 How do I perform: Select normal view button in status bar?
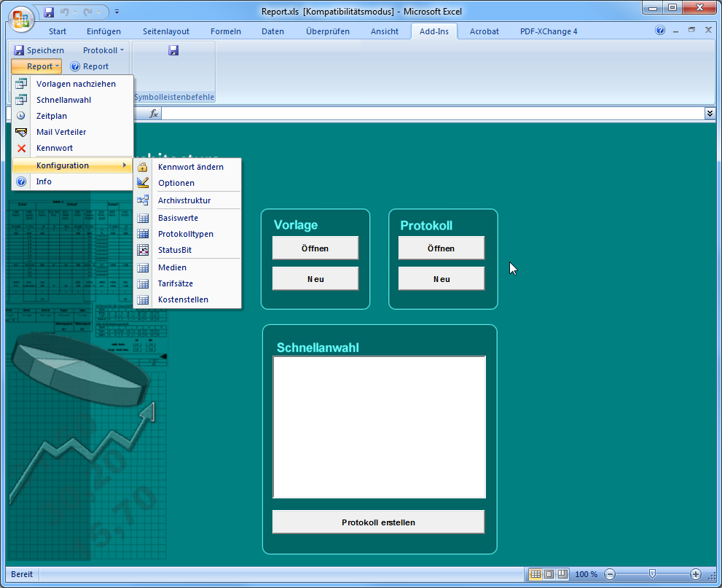coord(535,574)
